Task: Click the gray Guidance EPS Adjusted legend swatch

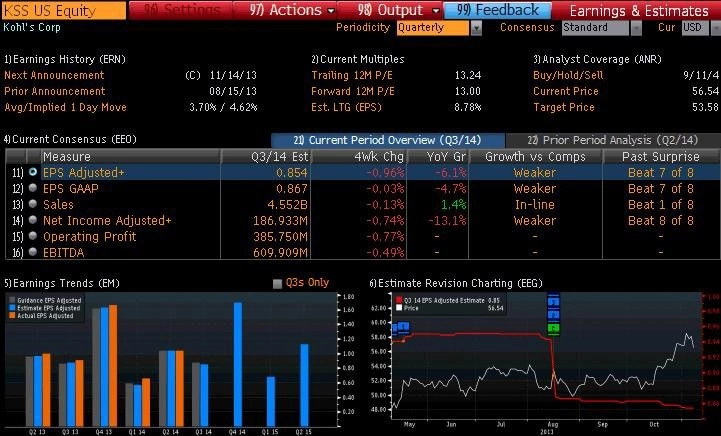Action: pyautogui.click(x=12, y=300)
